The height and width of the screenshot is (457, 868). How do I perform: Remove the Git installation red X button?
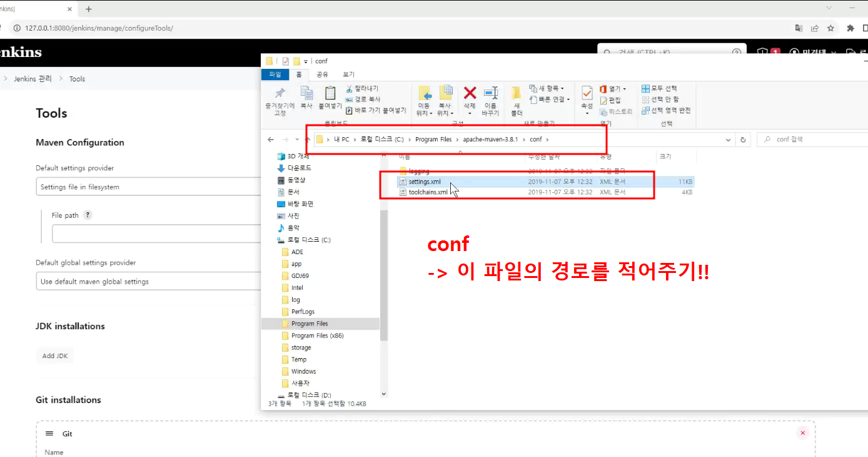(803, 433)
